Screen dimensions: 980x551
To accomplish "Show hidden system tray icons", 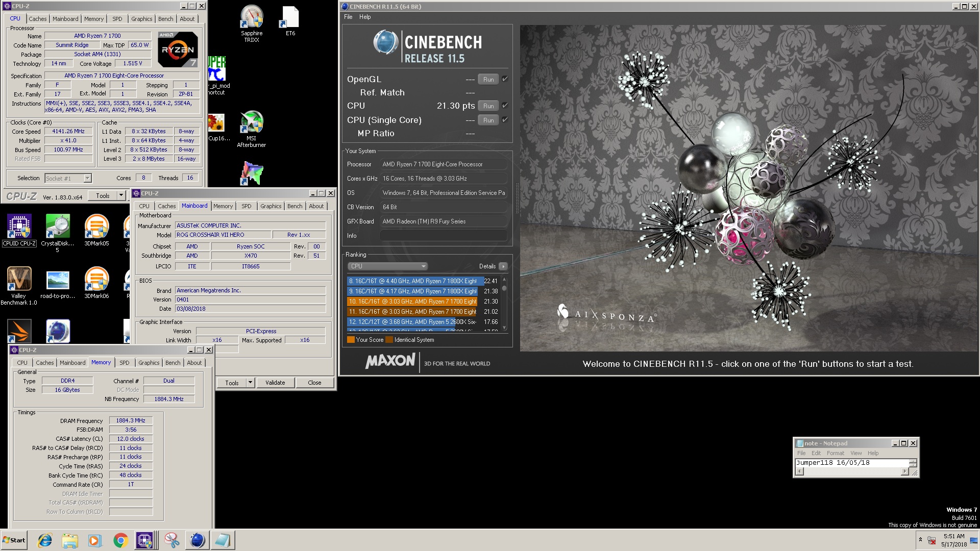I will (920, 540).
